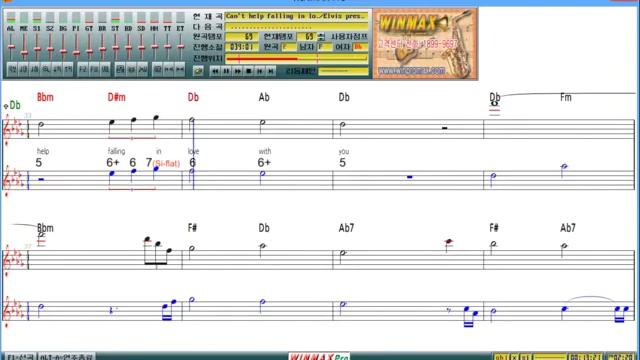This screenshot has height=360, width=640.
Task: Click the rhythm pattern yellow field
Action: click(343, 71)
